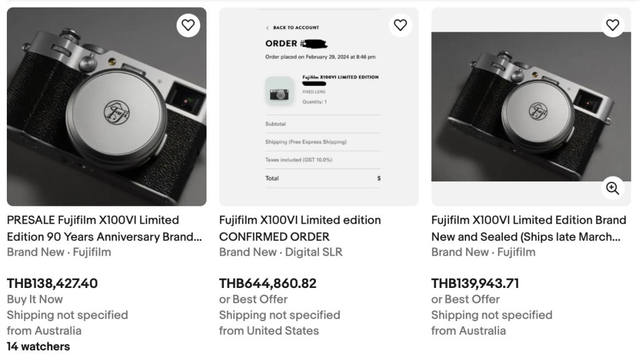Open Fujifilm X100VI Limited edition CONFIRMED ORDER title

coord(300,228)
